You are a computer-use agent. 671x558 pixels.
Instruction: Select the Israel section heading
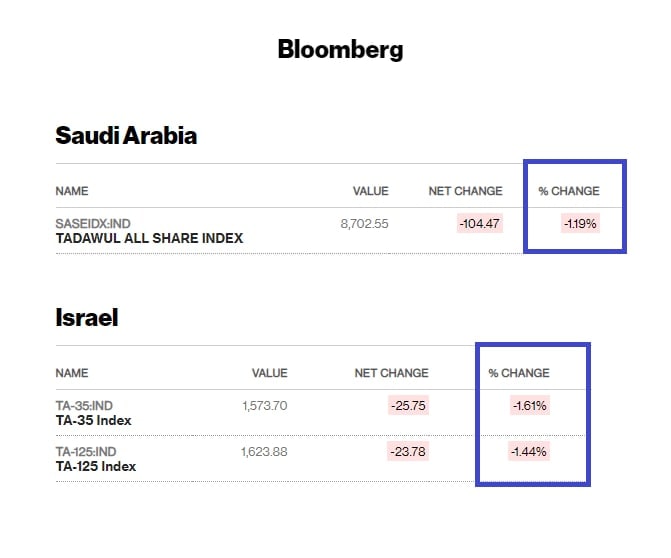(x=86, y=318)
